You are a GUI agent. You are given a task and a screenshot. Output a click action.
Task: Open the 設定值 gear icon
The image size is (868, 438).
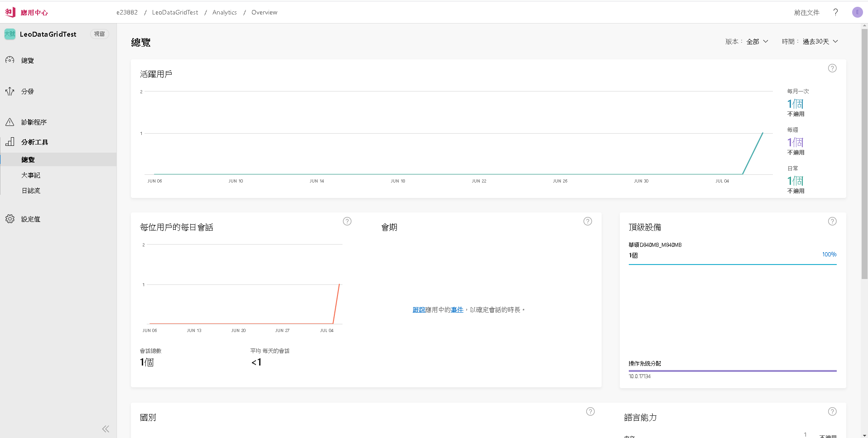[x=10, y=219]
